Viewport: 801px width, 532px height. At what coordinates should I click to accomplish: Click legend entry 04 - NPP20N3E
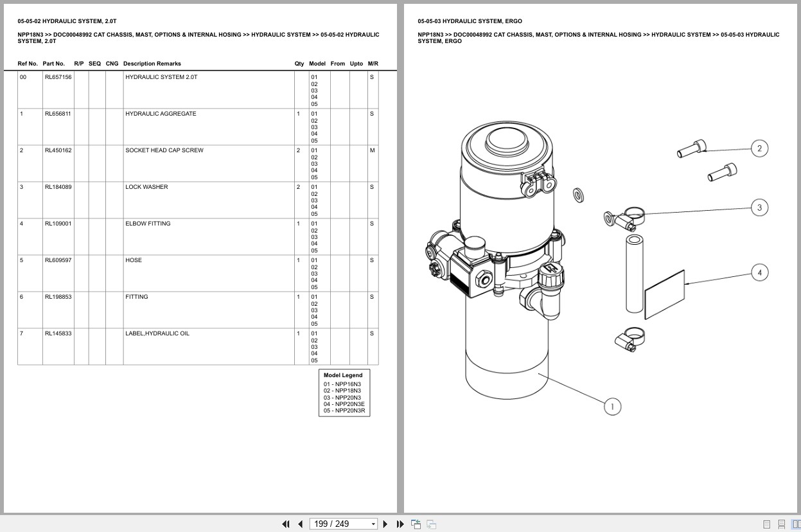coord(344,404)
